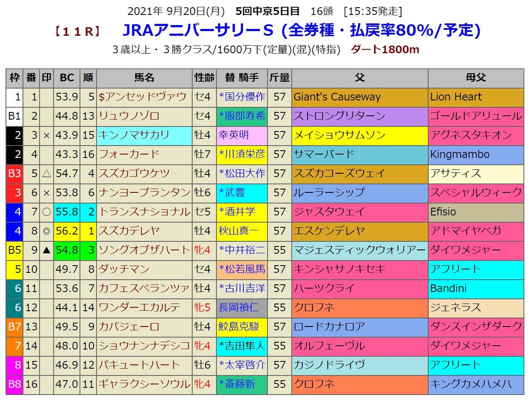Click the ▲ mark for horse 9
Screen dimensions: 532x401
tap(46, 250)
